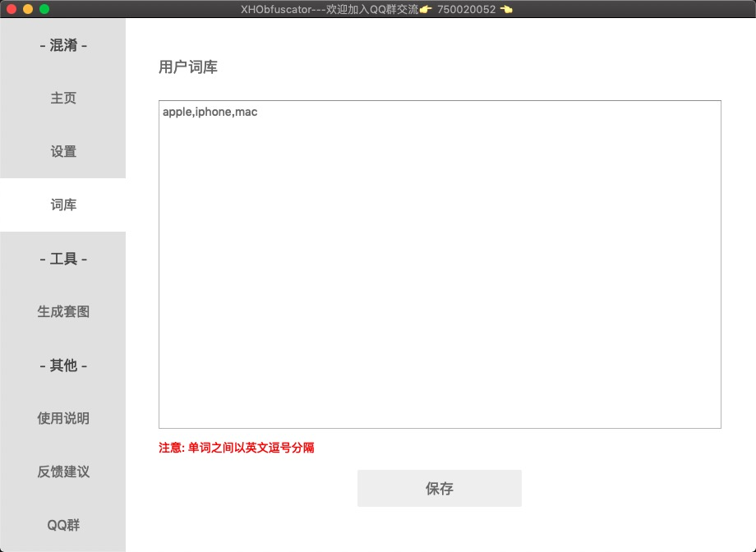Open the 设置 page
The image size is (756, 552).
(63, 151)
